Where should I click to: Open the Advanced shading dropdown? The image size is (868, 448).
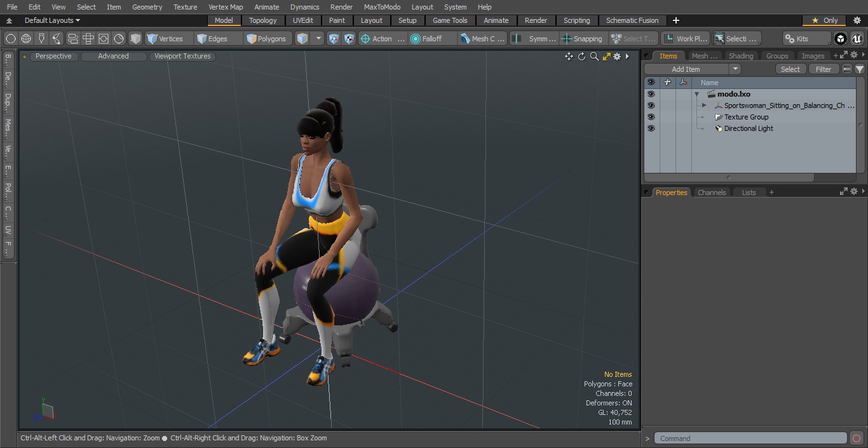tap(113, 56)
